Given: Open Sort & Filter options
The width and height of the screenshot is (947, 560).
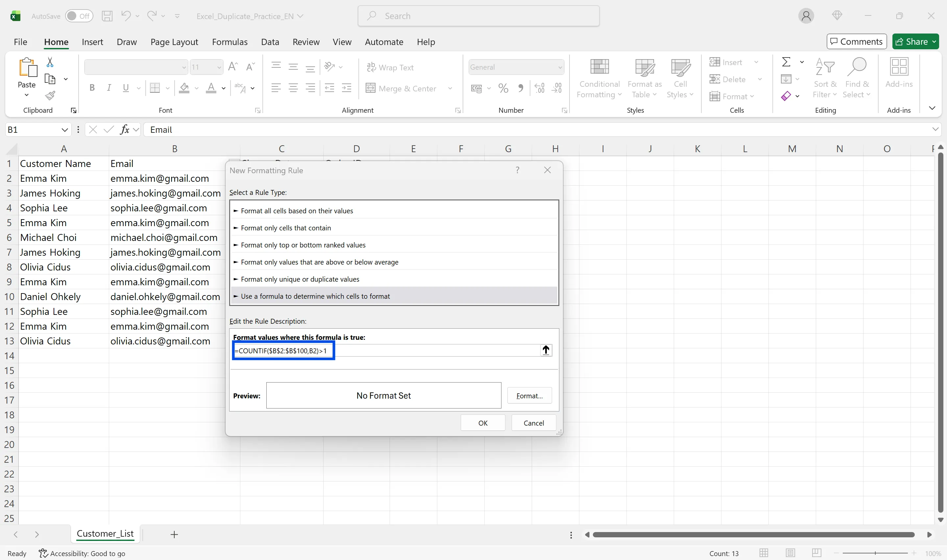Looking at the screenshot, I should pos(825,77).
